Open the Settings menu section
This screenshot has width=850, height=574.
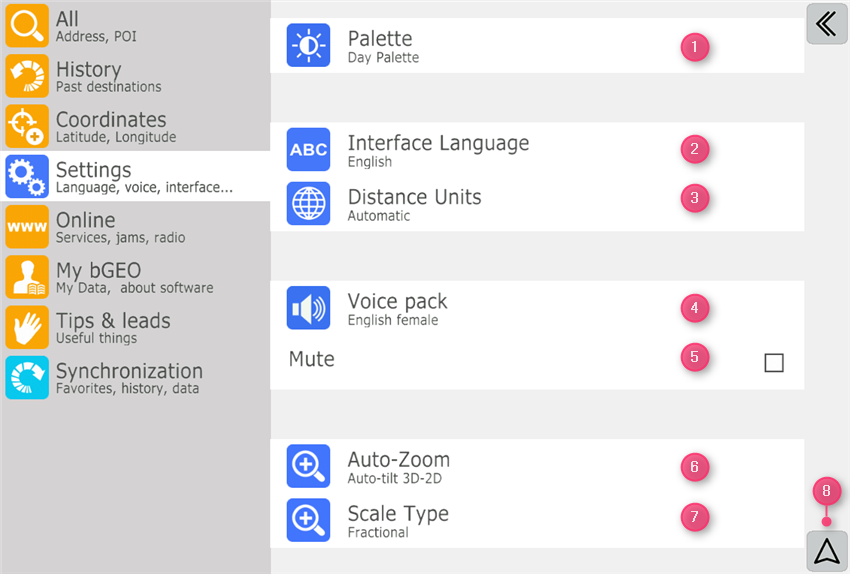click(135, 177)
